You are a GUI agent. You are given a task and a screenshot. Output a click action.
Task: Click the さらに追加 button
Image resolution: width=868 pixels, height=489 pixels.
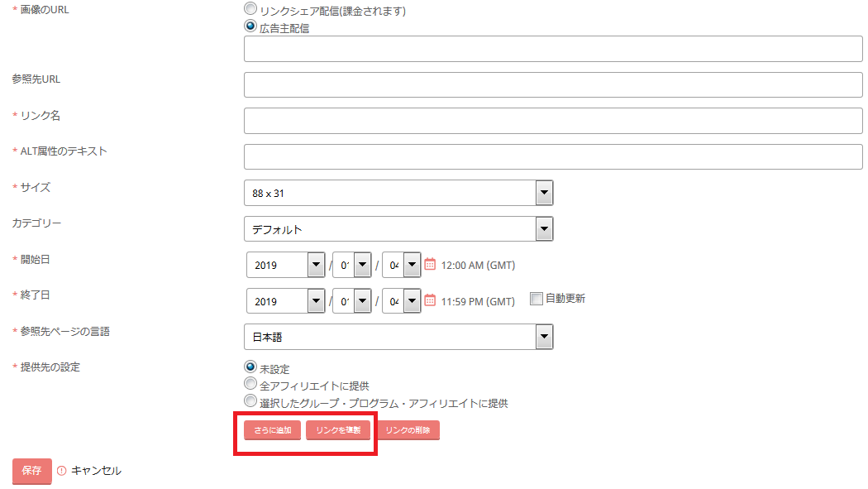pos(272,430)
